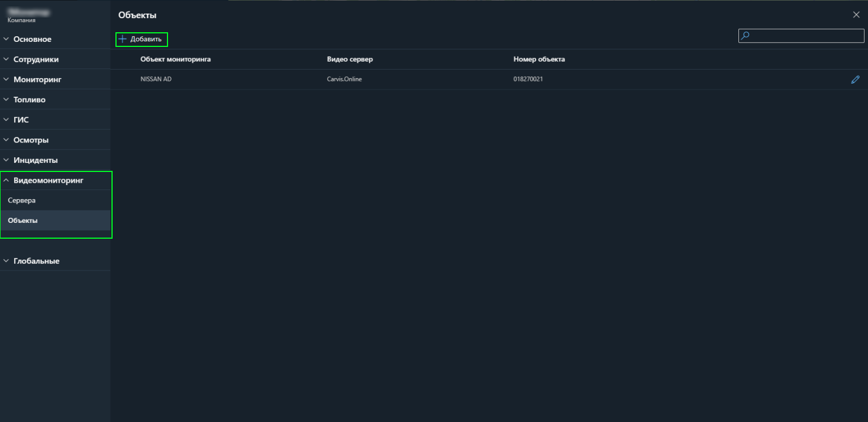This screenshot has height=422, width=868.
Task: Collapse the Видеомониторинг section
Action: (x=48, y=180)
